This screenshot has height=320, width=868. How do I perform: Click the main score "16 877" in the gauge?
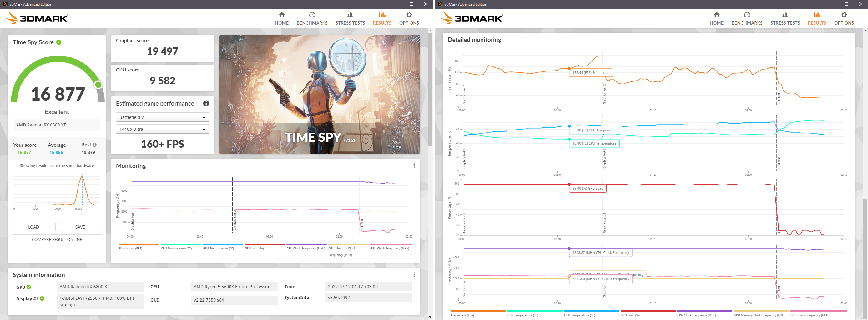58,94
